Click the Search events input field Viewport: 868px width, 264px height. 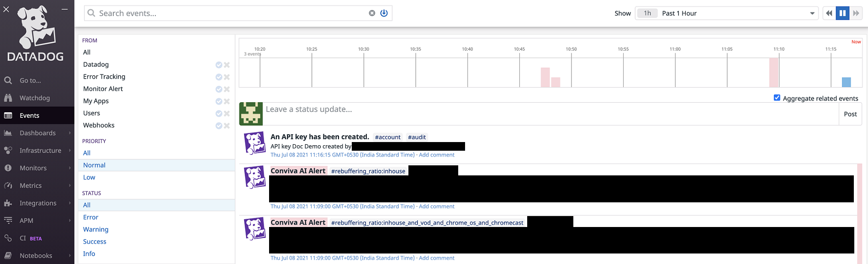(x=228, y=13)
